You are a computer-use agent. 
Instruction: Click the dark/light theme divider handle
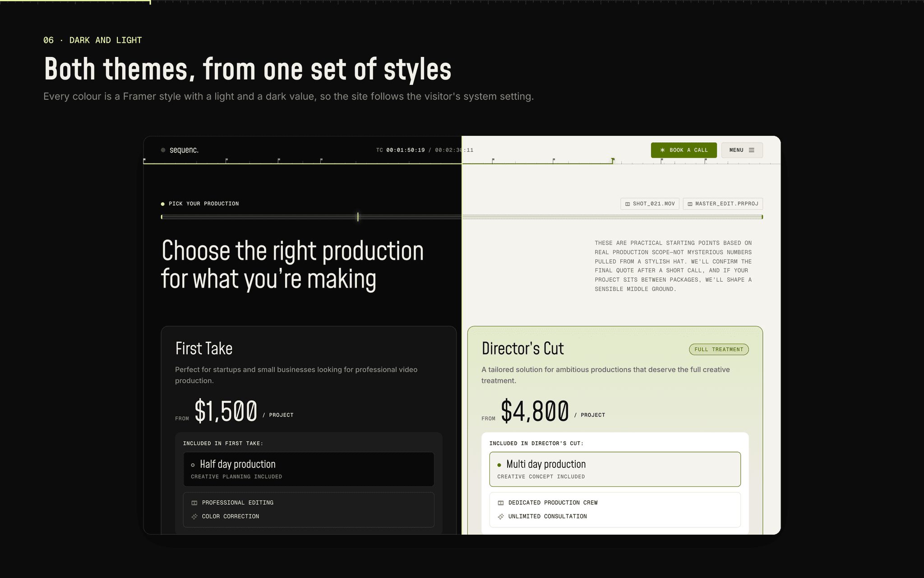tap(462, 335)
